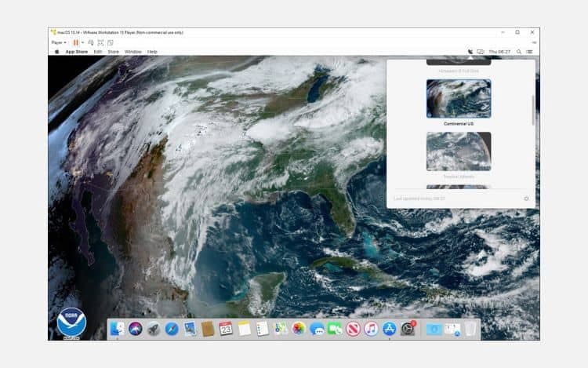Open the Store menu

tap(113, 52)
